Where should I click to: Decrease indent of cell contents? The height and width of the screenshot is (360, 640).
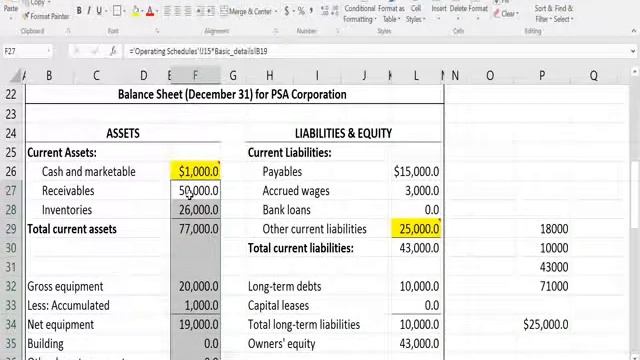[x=200, y=11]
